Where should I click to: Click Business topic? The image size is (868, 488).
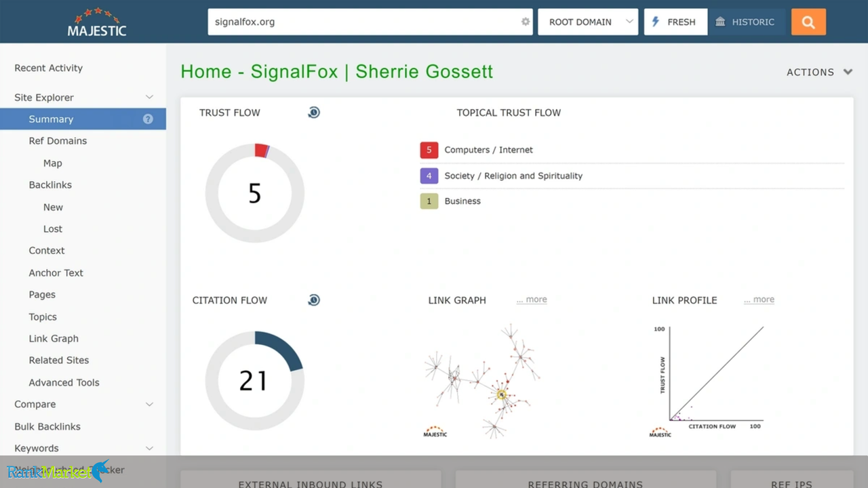(462, 201)
